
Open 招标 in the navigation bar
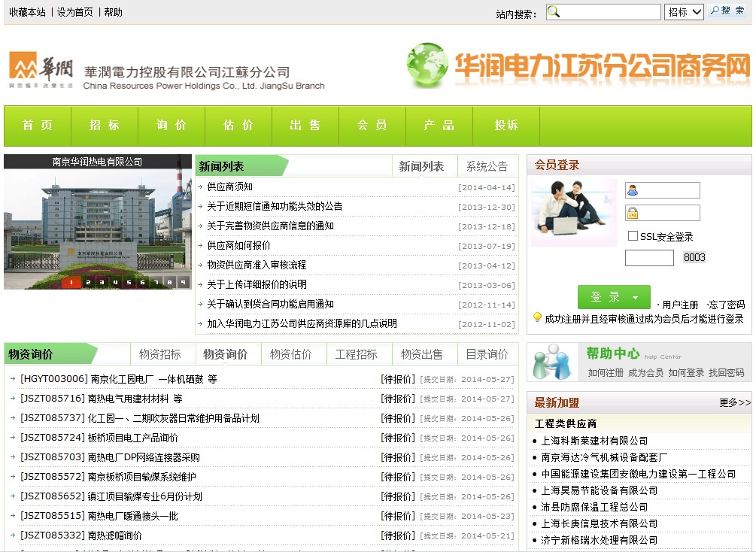coord(105,126)
